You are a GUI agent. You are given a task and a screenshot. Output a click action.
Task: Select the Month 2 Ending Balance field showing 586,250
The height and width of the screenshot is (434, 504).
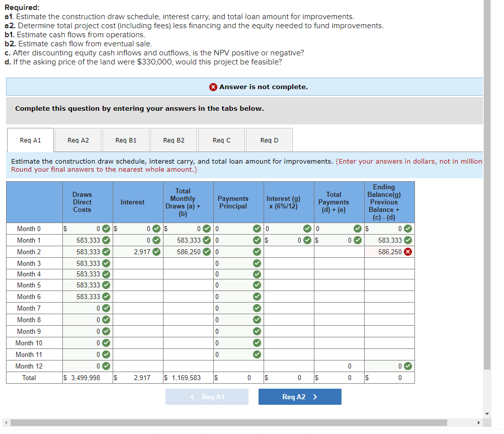pyautogui.click(x=389, y=252)
